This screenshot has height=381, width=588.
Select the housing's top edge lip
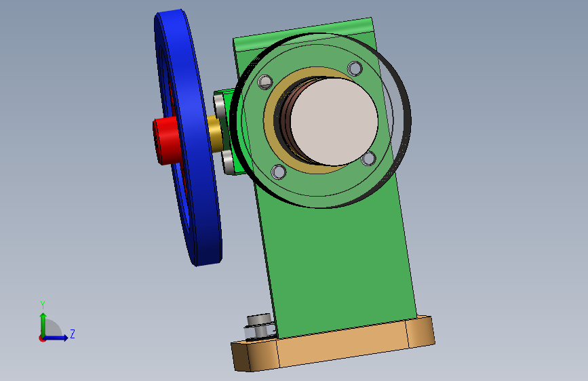coord(304,34)
